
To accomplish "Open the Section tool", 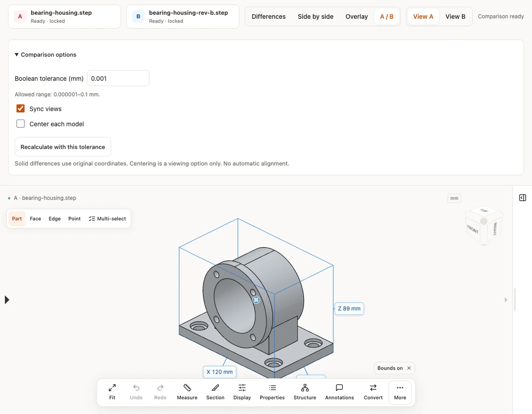I will point(215,392).
